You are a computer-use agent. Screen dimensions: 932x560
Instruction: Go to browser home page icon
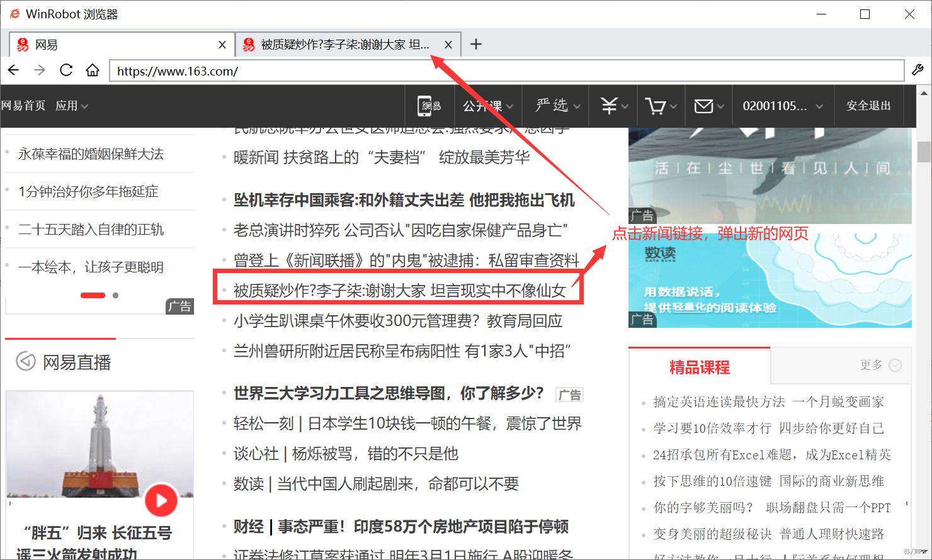pos(93,70)
